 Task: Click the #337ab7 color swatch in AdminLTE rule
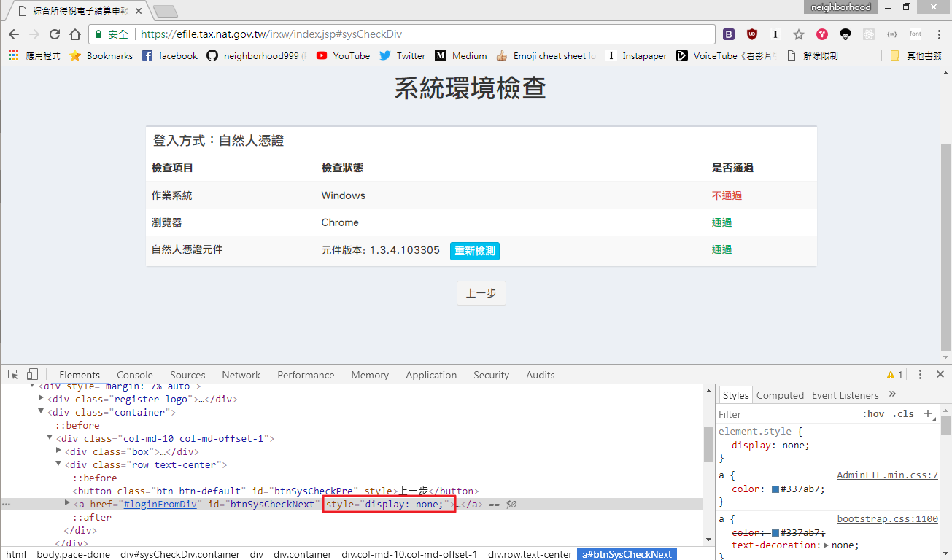click(775, 489)
